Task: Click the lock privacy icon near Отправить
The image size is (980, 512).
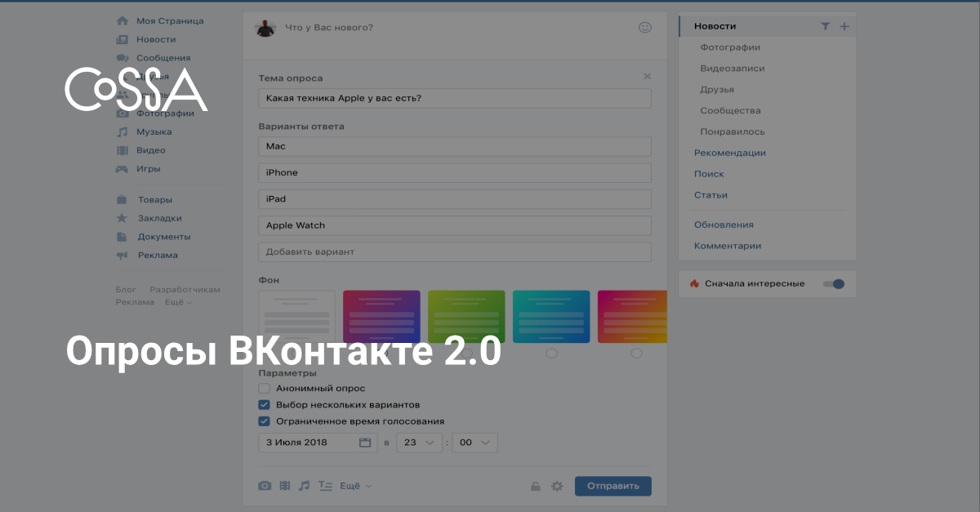Action: coord(536,487)
